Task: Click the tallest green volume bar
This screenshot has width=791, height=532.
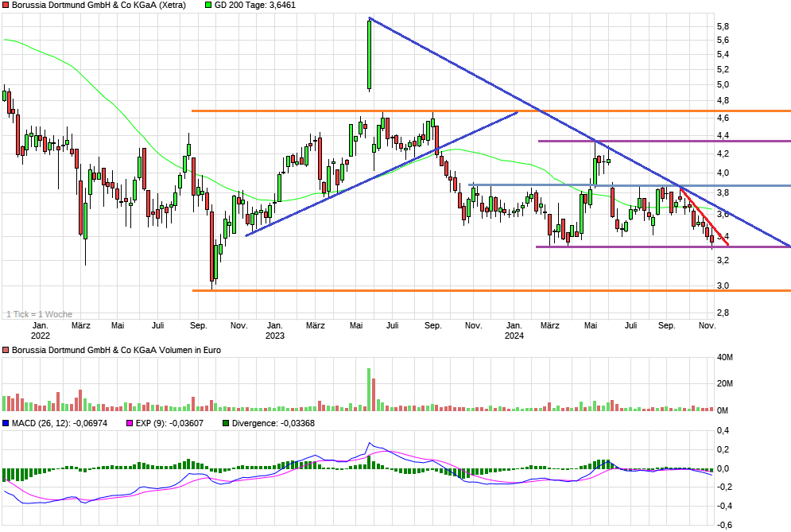Action: coord(369,389)
